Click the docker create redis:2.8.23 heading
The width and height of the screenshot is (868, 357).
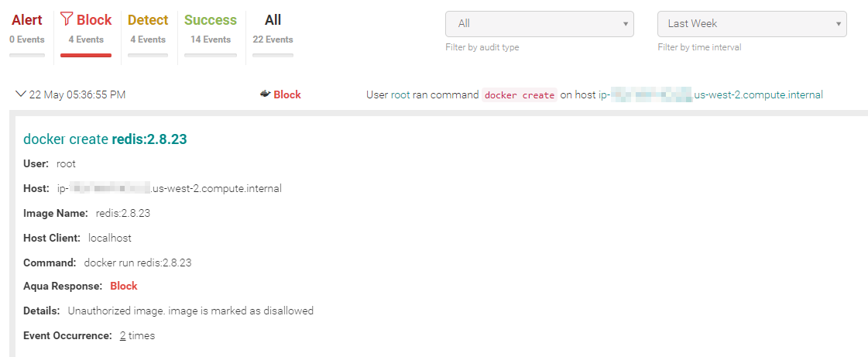[105, 139]
